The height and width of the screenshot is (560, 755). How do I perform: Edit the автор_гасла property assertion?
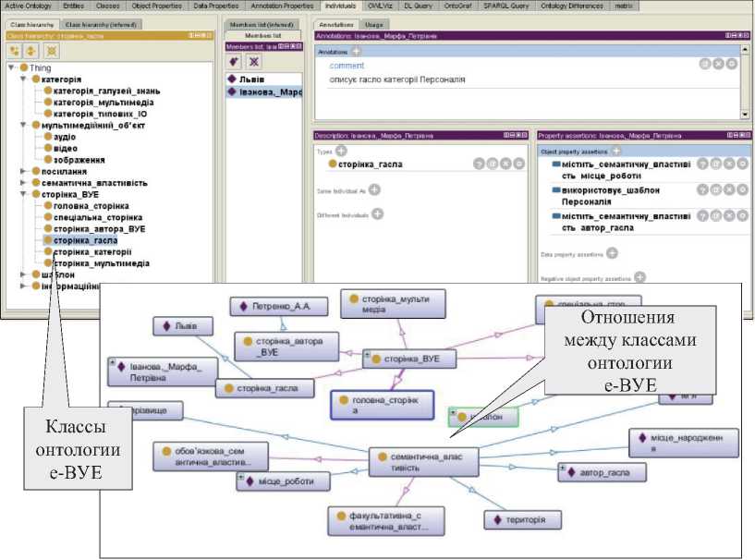pos(742,215)
